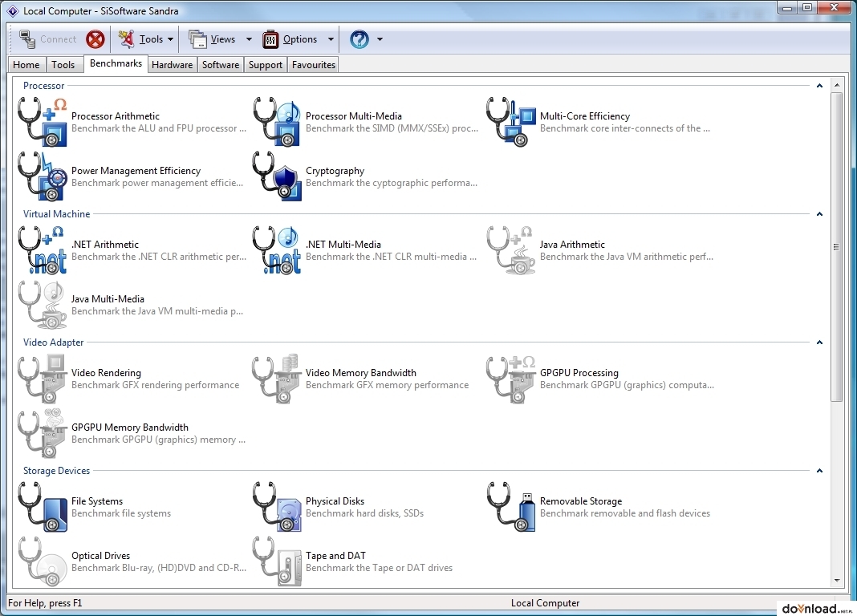
Task: Click the Physical Disks label text
Action: click(335, 501)
